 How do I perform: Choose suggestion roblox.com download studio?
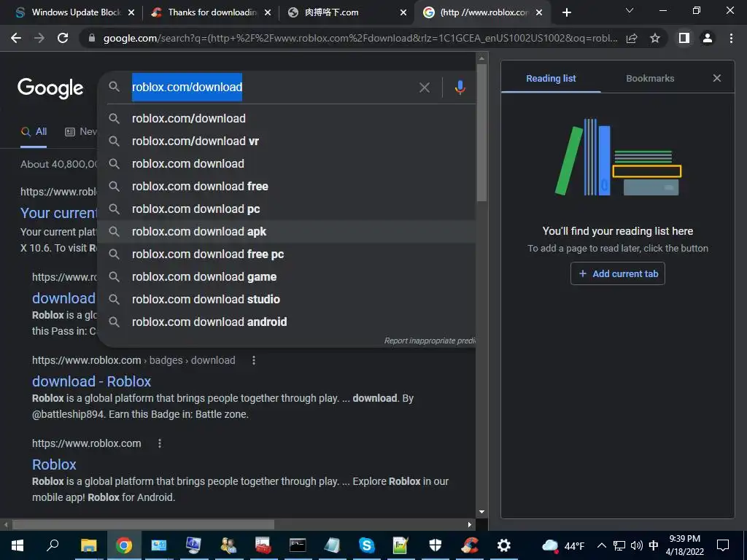(286, 300)
